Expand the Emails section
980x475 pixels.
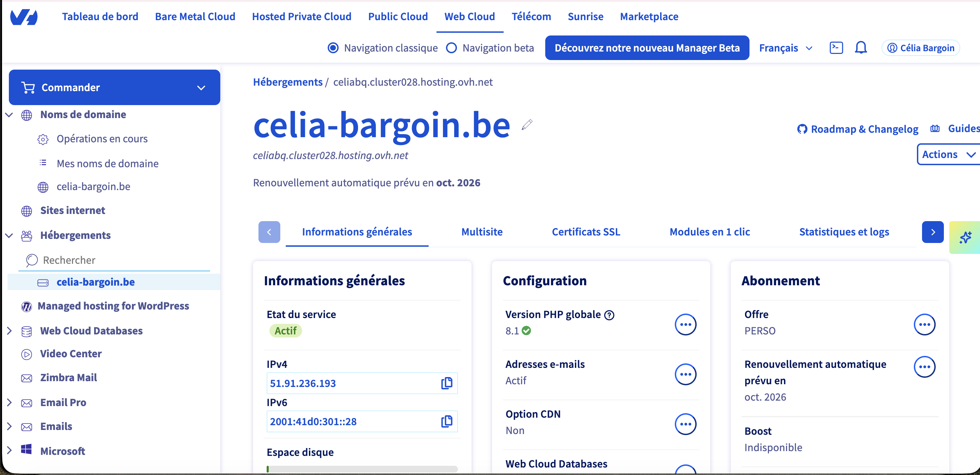coord(10,426)
